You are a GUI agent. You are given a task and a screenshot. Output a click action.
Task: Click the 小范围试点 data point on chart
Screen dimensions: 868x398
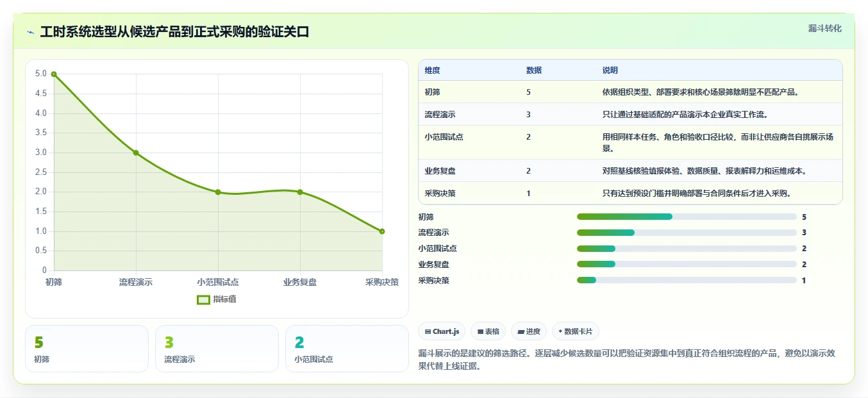(x=218, y=192)
